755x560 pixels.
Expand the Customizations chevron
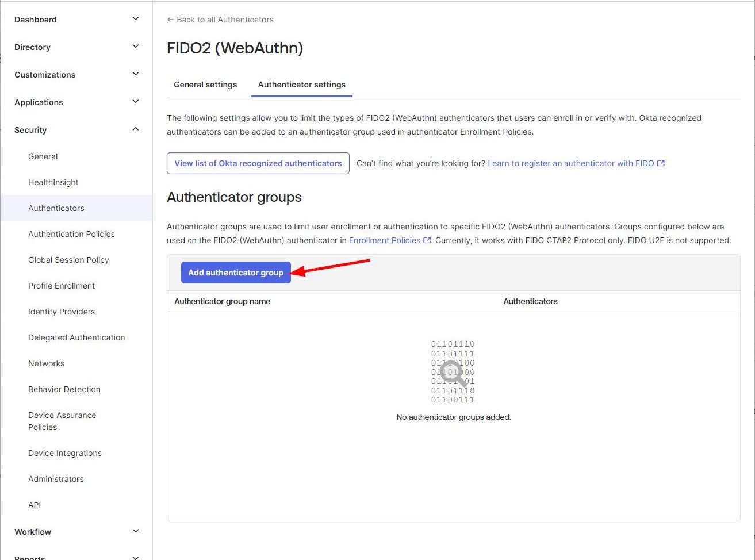click(x=136, y=74)
